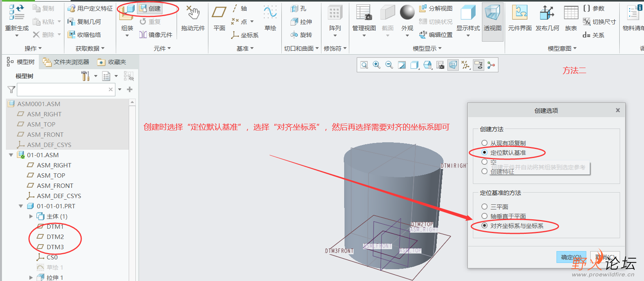The width and height of the screenshot is (644, 281).
Task: Click Zoom Out in graphics toolbar
Action: click(389, 65)
